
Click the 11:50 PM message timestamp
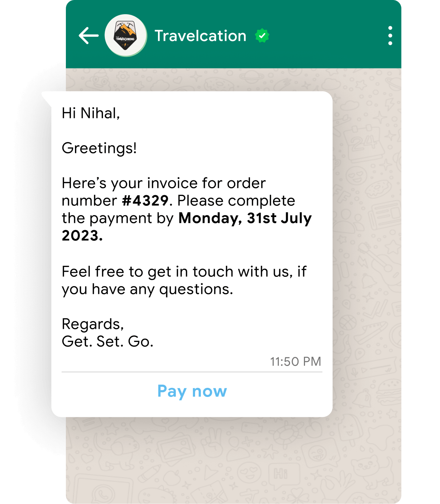pos(296,362)
